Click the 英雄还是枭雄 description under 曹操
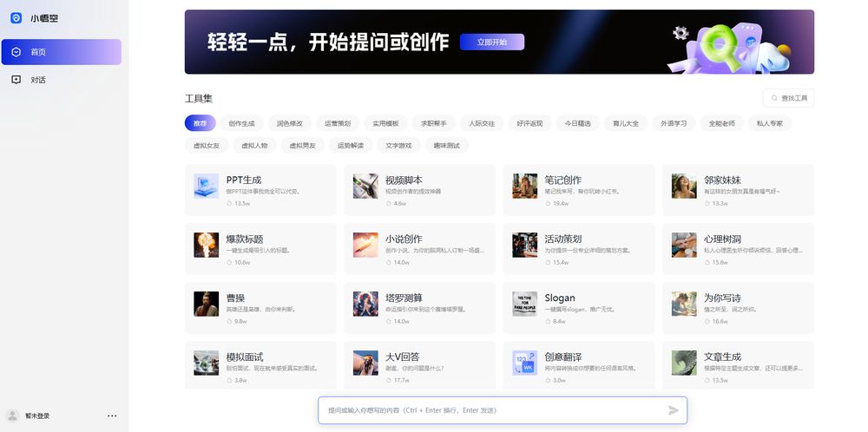868x432 pixels. click(260, 310)
